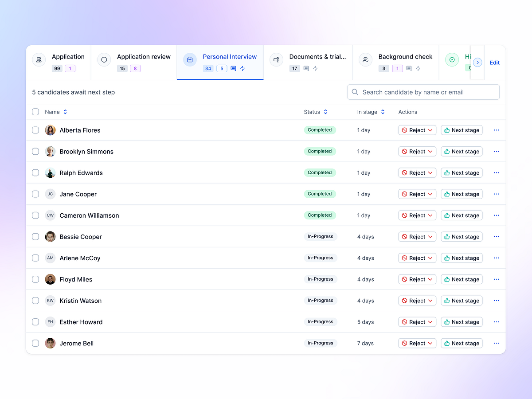Advance Floyd Miles with Next stage button
The image size is (532, 399).
click(x=462, y=279)
